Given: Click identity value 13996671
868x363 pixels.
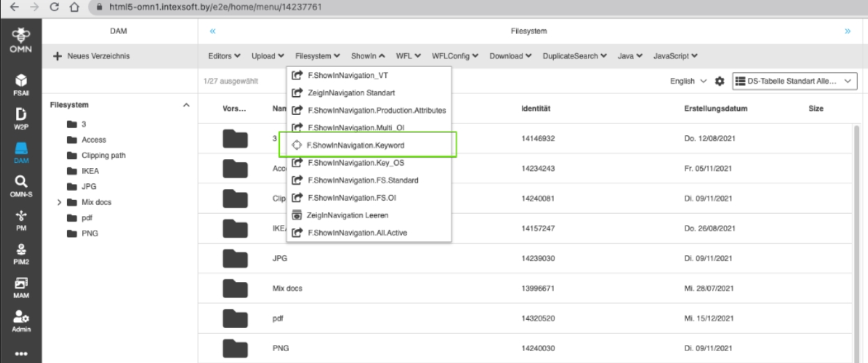Looking at the screenshot, I should click(x=538, y=288).
